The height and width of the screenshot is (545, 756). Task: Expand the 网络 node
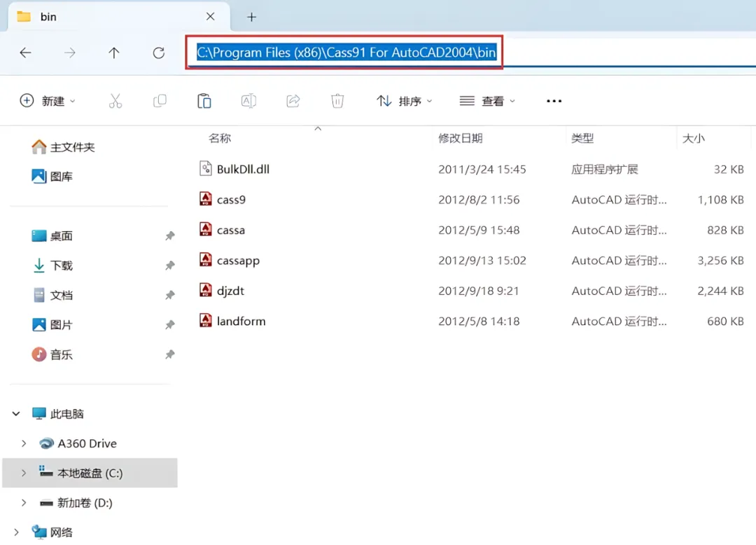[16, 532]
